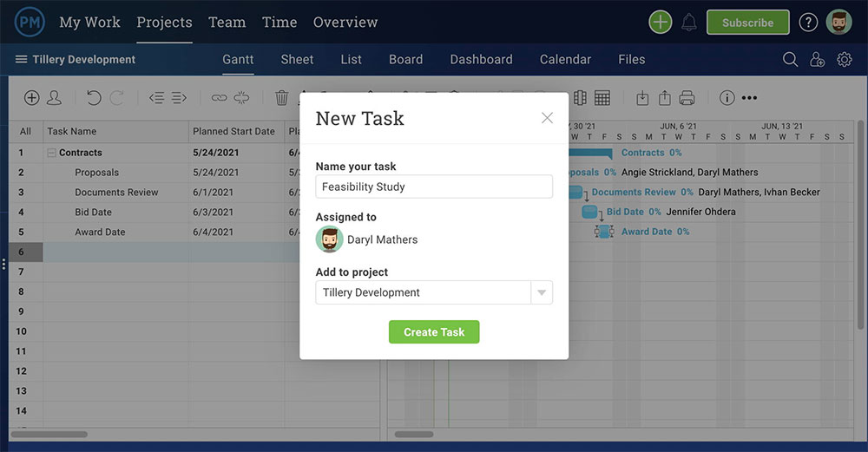
Task: Select the Proposals task row
Action: 155,173
